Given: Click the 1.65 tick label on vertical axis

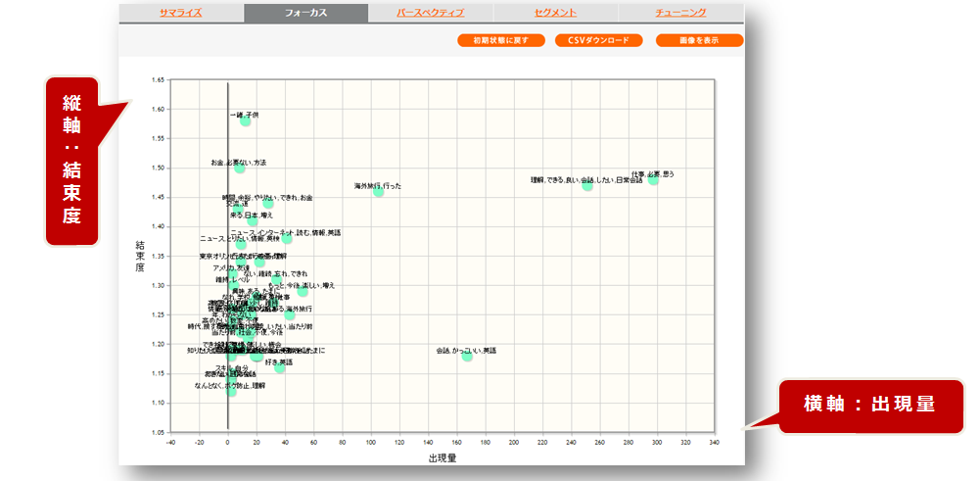Looking at the screenshot, I should 158,80.
